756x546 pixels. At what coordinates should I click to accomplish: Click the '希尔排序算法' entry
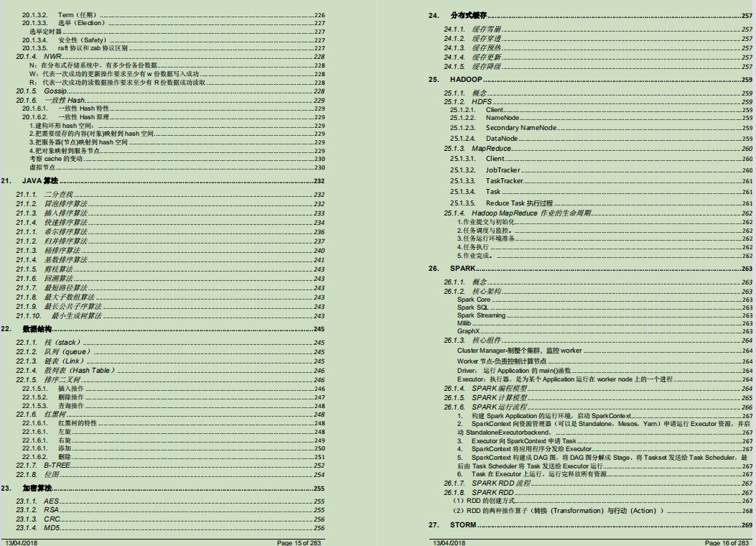170,231
